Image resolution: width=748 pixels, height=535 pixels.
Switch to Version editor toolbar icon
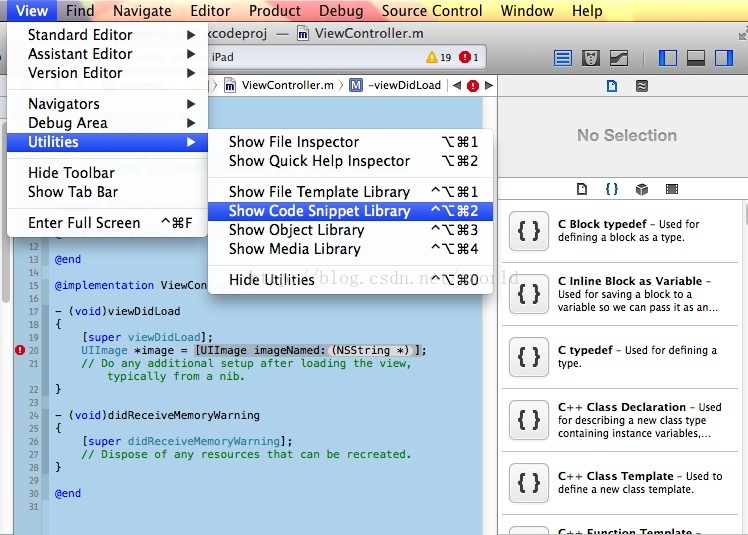[619, 58]
